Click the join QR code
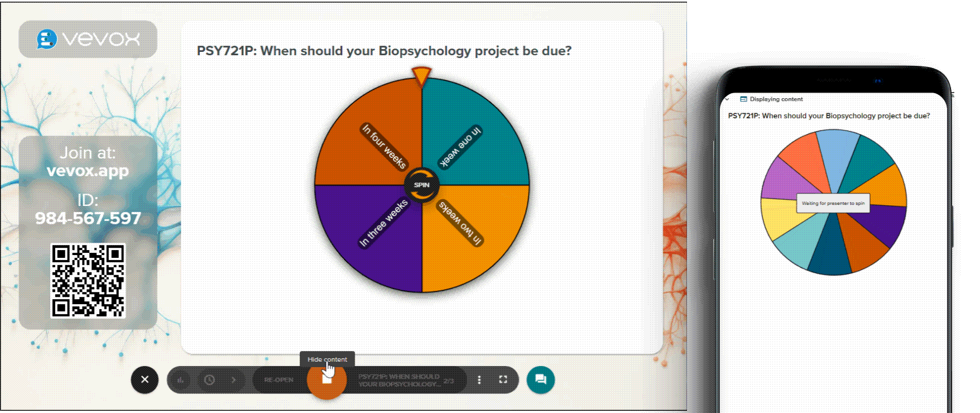The image size is (980, 413). (x=88, y=281)
